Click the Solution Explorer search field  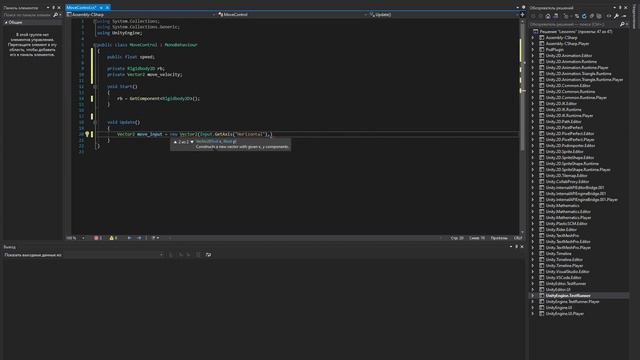pyautogui.click(x=573, y=24)
